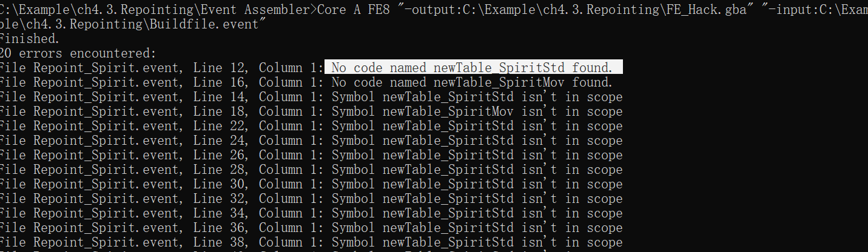Click the newTable_SpiritMov not found error

click(473, 82)
